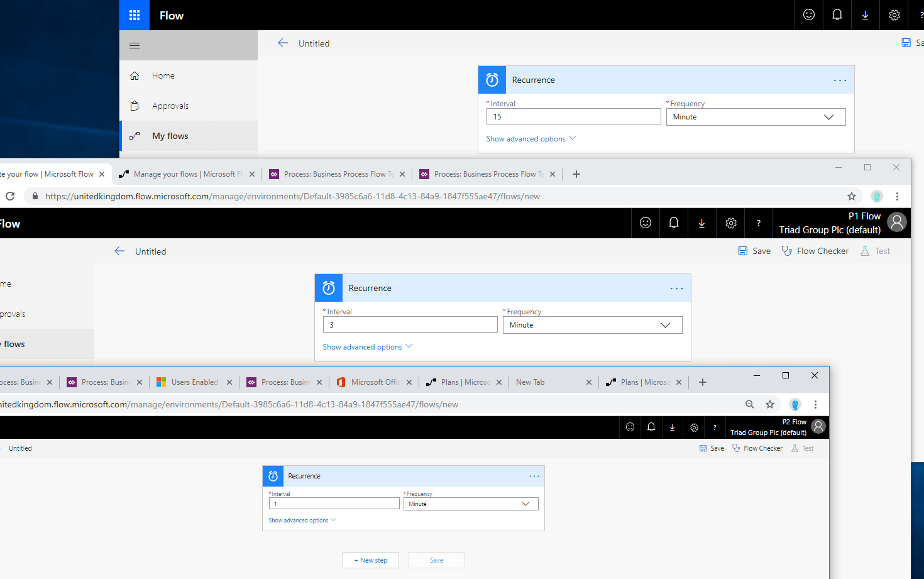Open the recurrence ellipsis menu in the P2 Flow window
The height and width of the screenshot is (579, 924).
(534, 476)
